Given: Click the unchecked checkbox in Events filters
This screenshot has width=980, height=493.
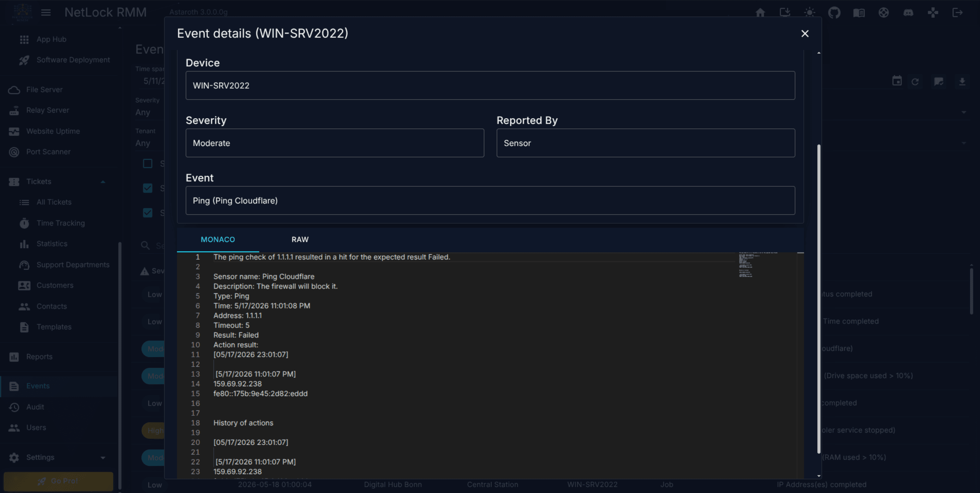Looking at the screenshot, I should point(148,163).
